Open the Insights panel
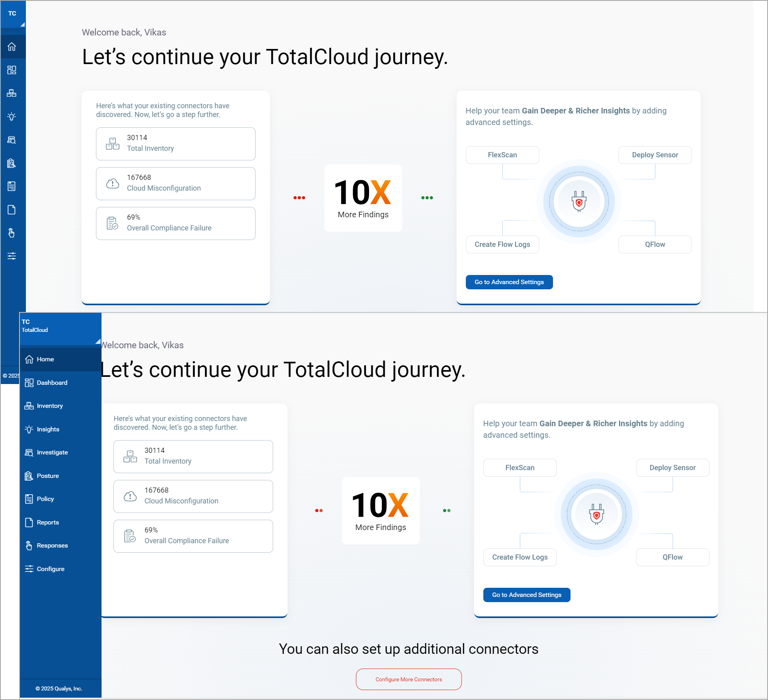Viewport: 768px width, 700px height. (49, 429)
